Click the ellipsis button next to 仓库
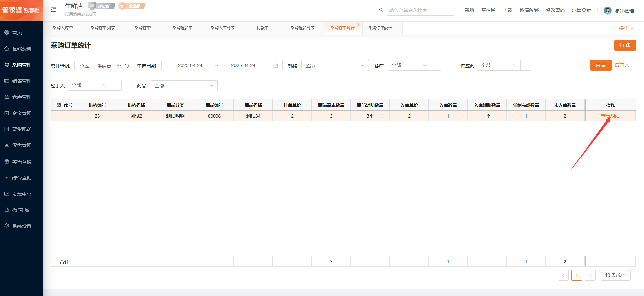Viewport: 644px width, 296px height. [436, 65]
